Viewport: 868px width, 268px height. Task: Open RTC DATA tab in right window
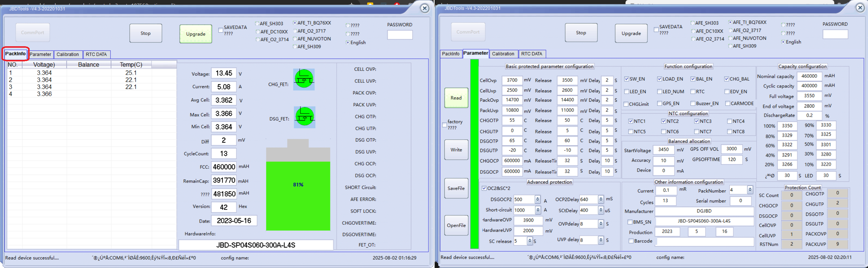pos(531,54)
